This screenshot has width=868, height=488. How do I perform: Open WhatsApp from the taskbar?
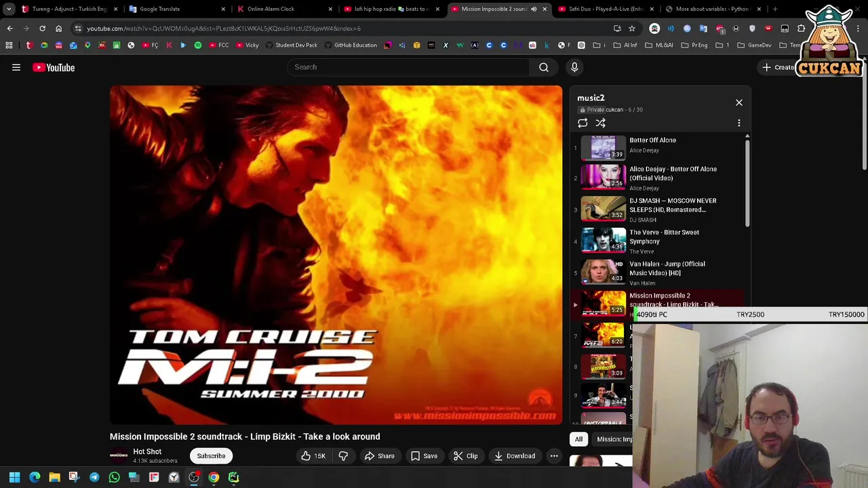tap(114, 477)
